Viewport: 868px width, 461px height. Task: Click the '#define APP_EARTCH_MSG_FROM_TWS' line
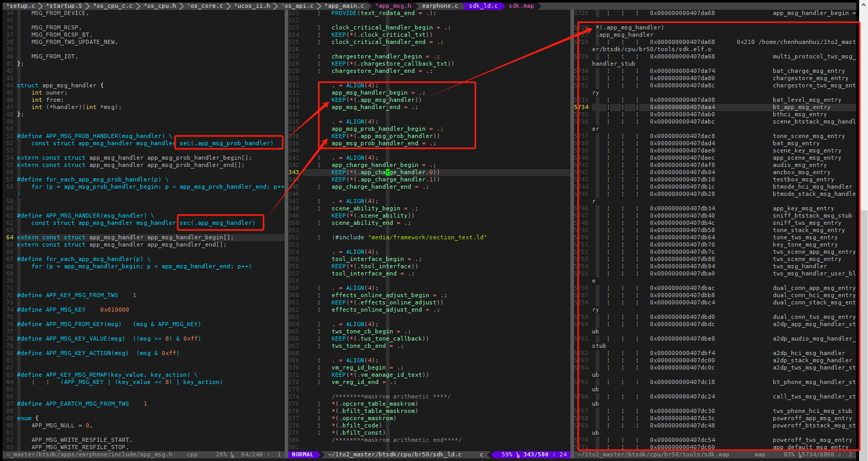(82, 404)
